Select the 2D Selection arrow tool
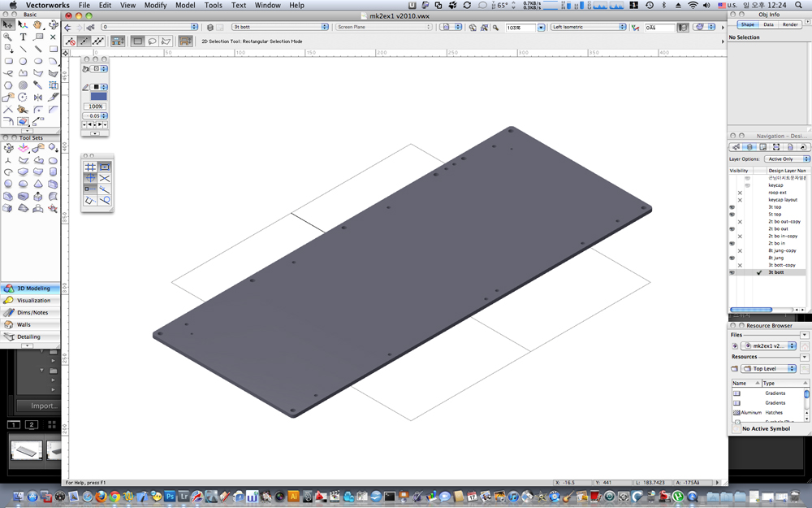The width and height of the screenshot is (812, 508). tap(8, 24)
